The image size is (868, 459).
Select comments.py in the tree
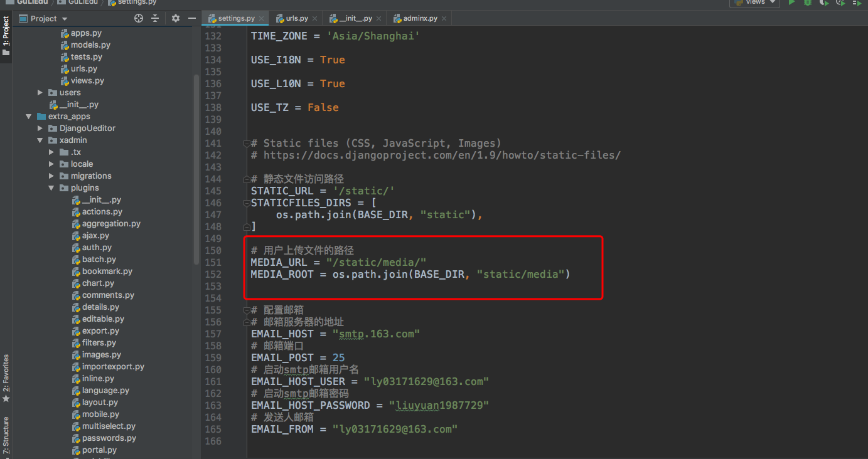[x=103, y=295]
